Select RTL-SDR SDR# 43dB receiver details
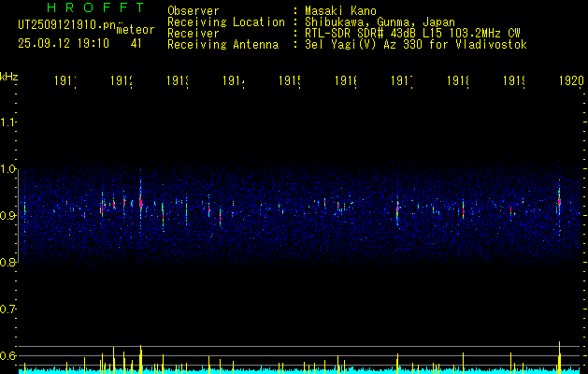This screenshot has width=588, height=374. pos(412,34)
